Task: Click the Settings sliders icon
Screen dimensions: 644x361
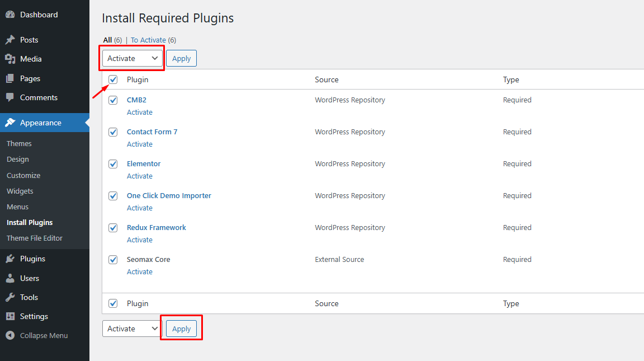Action: click(10, 316)
